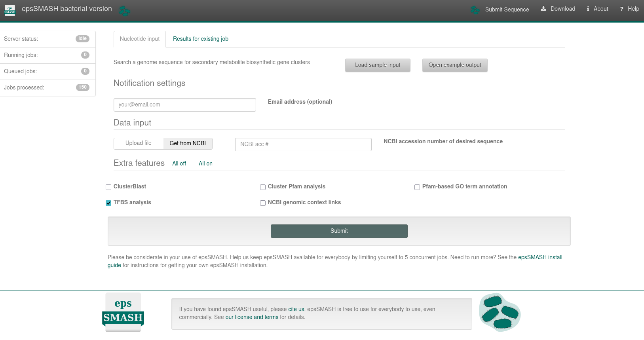
Task: Click the Load sample input button
Action: [378, 65]
